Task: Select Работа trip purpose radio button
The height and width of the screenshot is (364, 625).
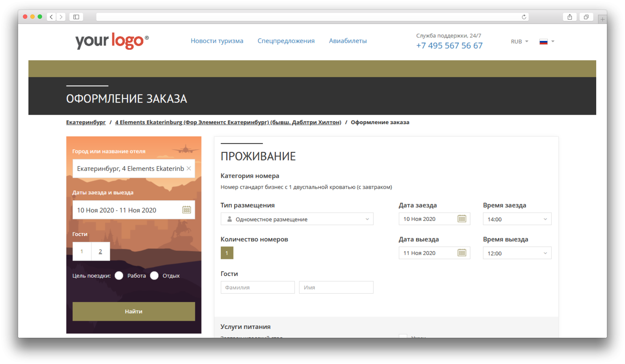Action: coord(119,276)
